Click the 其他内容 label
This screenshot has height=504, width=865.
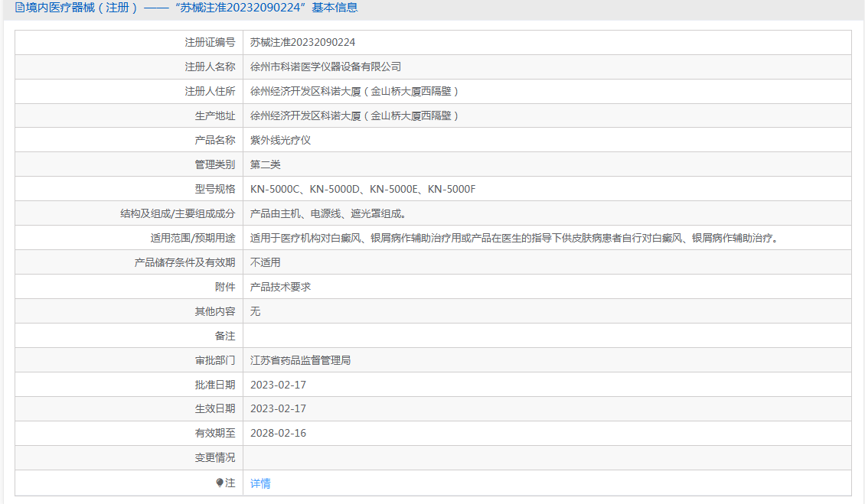(214, 311)
